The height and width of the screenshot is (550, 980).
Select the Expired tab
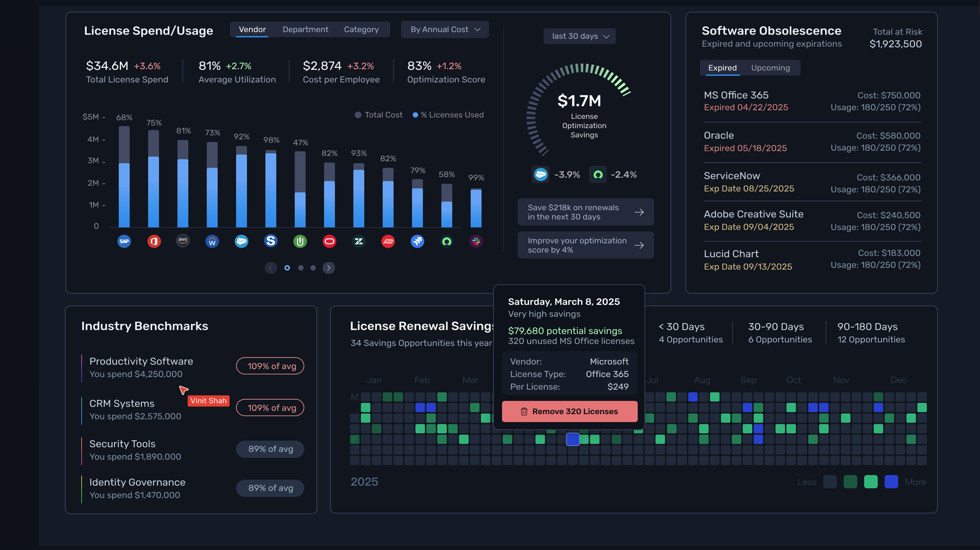click(x=723, y=68)
